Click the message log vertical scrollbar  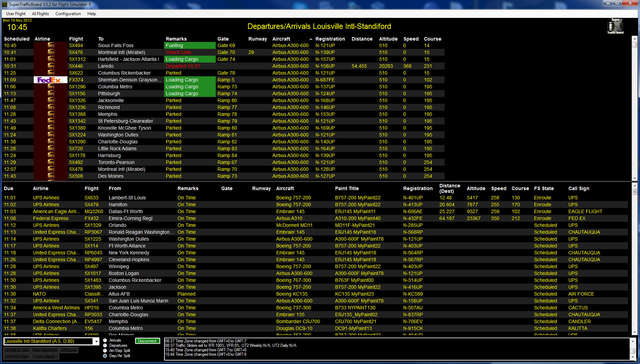coord(633,349)
